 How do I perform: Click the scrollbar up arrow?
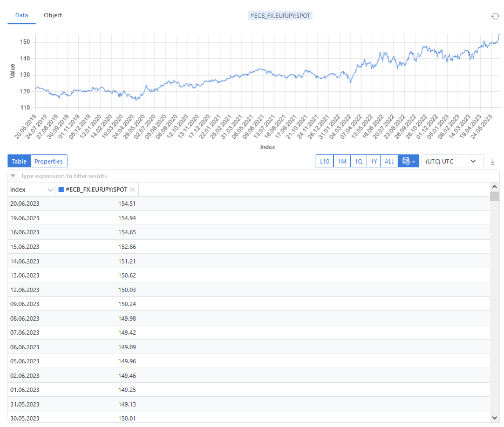494,186
